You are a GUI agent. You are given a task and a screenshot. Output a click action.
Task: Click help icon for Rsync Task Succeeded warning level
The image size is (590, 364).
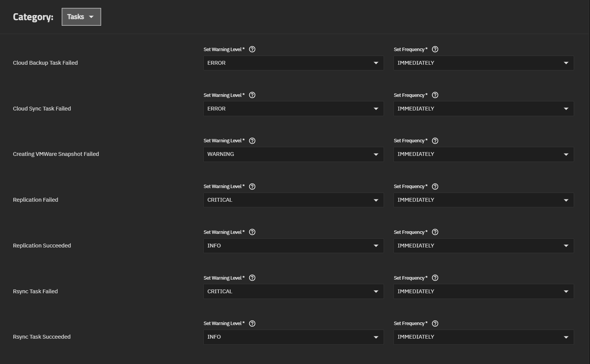click(252, 324)
